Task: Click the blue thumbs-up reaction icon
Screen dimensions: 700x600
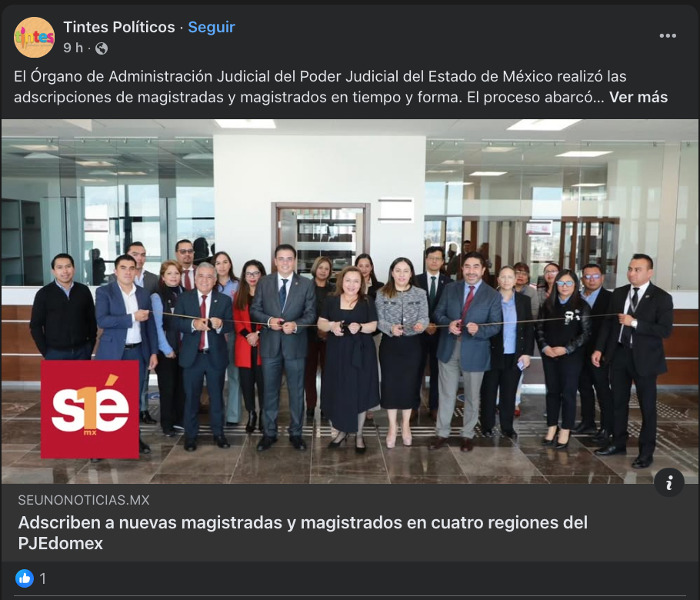Action: pyautogui.click(x=25, y=578)
